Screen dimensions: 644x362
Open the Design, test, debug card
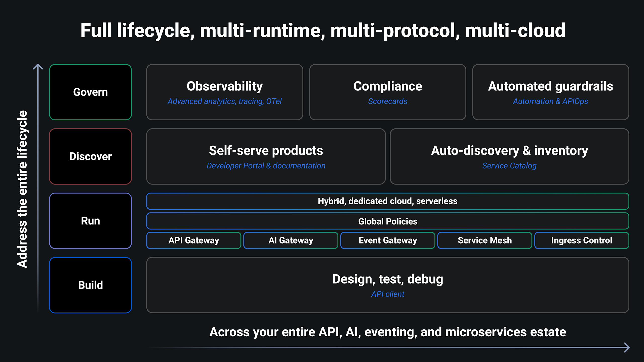tap(387, 285)
